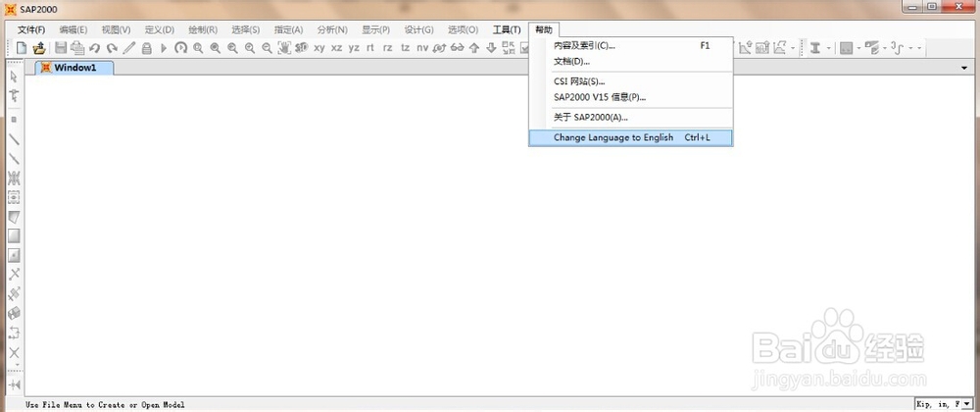Click the rz view button
980x412 pixels.
388,47
